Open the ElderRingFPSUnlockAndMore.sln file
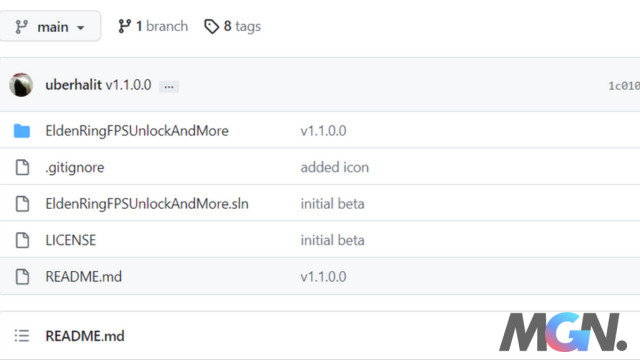 (x=147, y=204)
